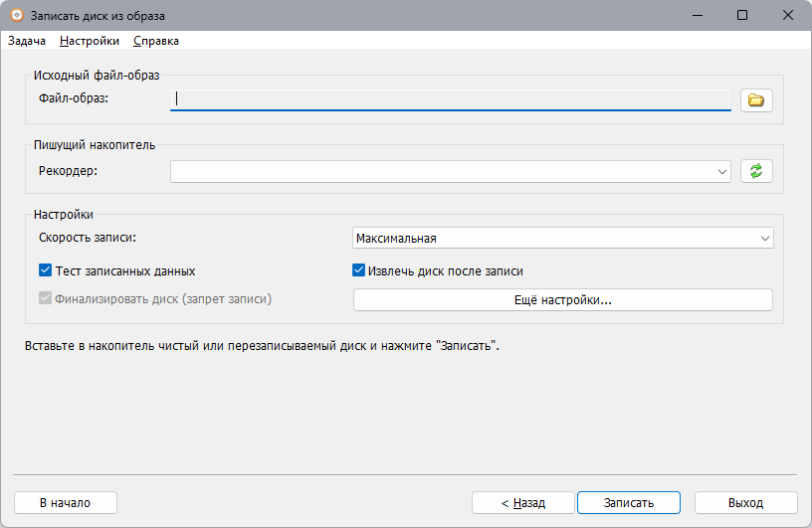Go back with the "< Назад" button
This screenshot has height=528, width=812.
[x=522, y=503]
